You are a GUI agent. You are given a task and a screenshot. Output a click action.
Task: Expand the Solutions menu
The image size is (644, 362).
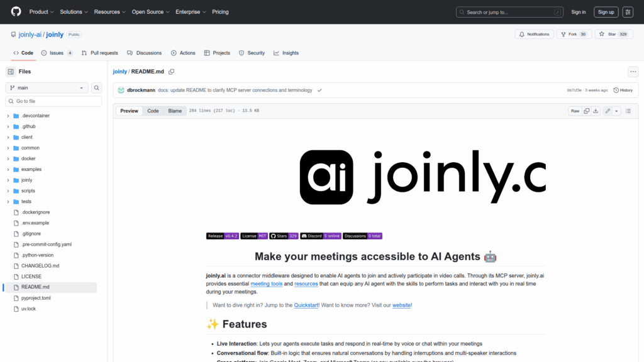click(x=74, y=12)
